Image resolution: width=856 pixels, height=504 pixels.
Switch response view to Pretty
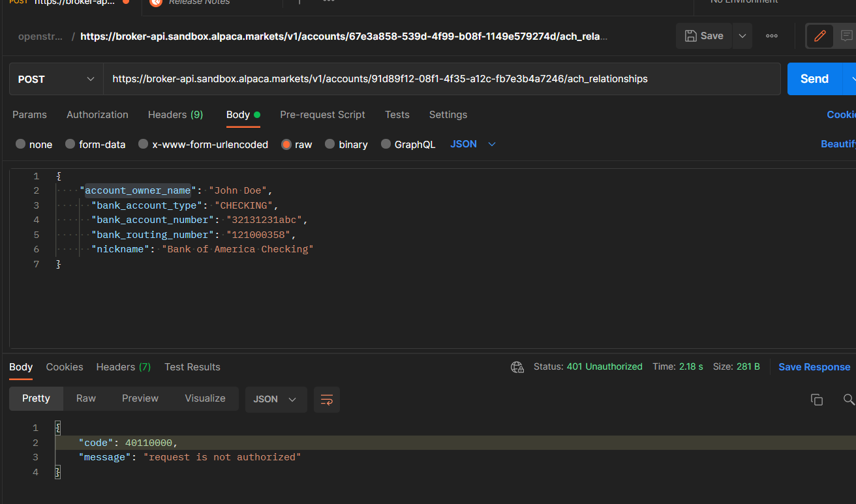pyautogui.click(x=36, y=398)
